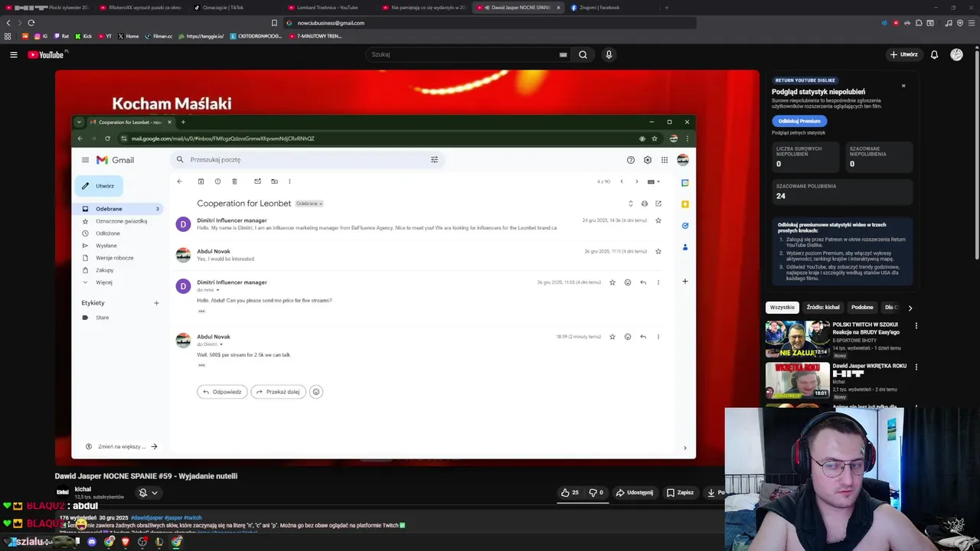Viewport: 980px width, 551px height.
Task: Open Podgląd pełnych statystyk link
Action: 799,133
